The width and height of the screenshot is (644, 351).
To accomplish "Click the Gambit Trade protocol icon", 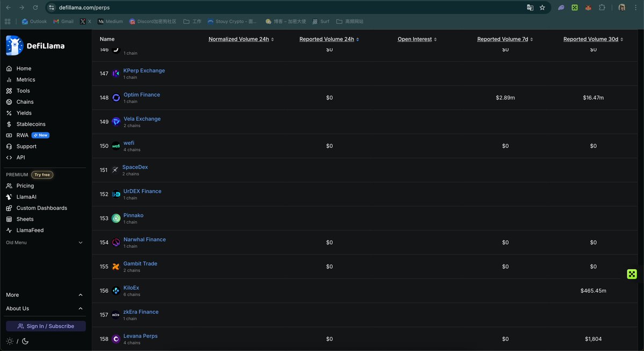I will [116, 267].
